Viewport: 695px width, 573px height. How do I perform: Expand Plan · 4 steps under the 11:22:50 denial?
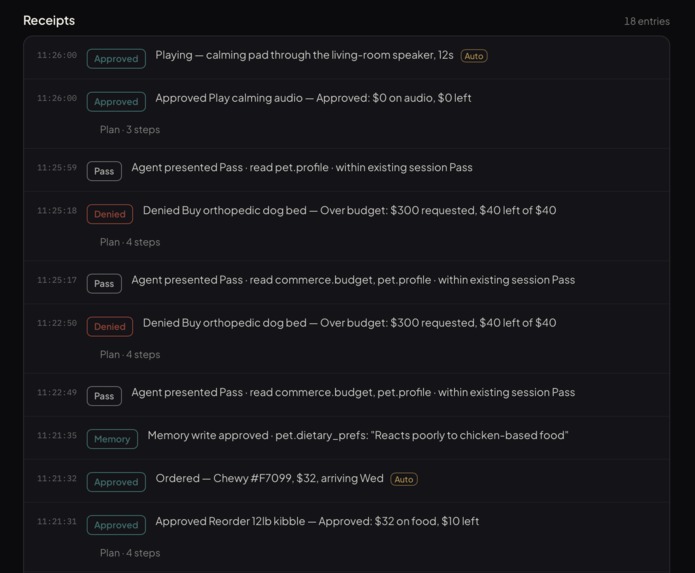tap(129, 355)
